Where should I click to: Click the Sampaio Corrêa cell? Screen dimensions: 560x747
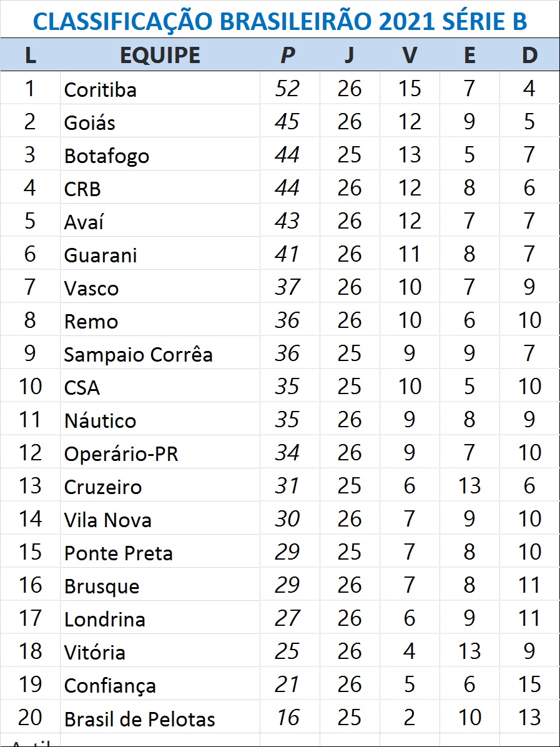(x=138, y=354)
